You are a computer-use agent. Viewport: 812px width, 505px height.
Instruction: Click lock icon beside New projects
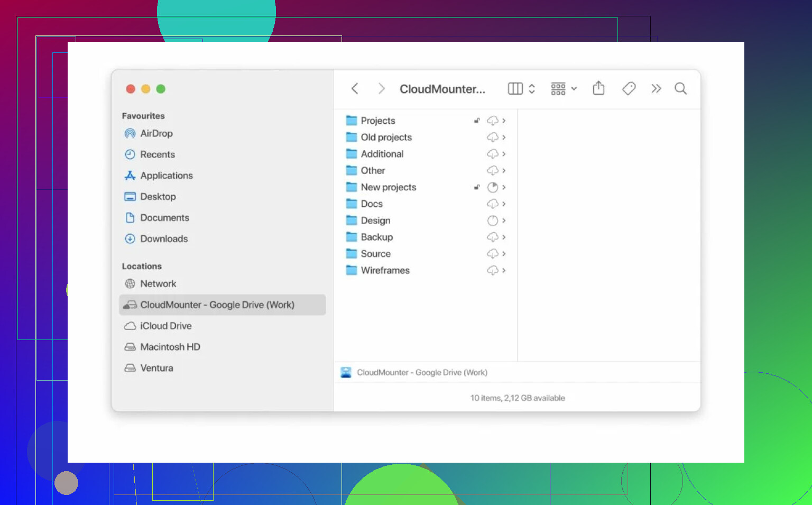477,187
